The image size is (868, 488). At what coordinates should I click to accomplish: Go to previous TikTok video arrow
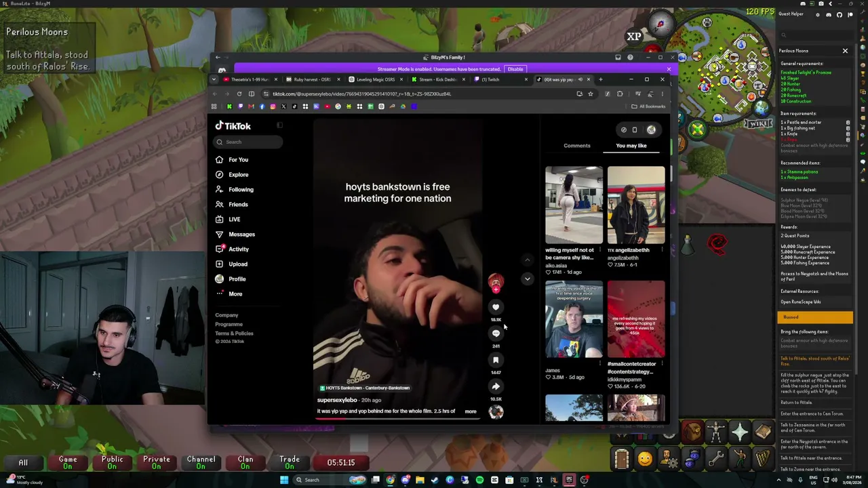(527, 260)
